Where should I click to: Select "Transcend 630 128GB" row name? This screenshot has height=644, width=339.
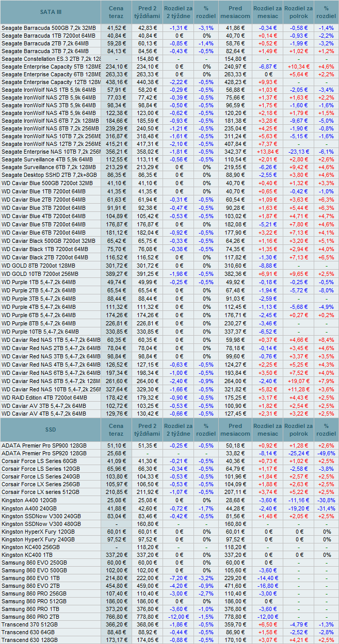tap(29, 640)
